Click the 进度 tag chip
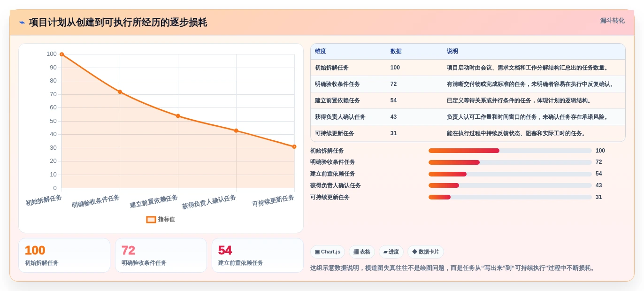Screen dimensions: 644x291 [x=391, y=252]
